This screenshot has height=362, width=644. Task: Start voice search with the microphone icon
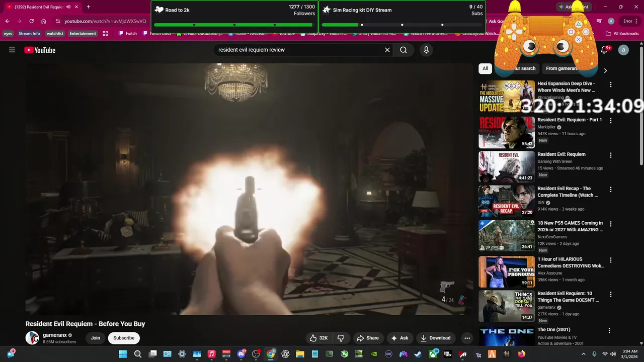[x=426, y=50]
